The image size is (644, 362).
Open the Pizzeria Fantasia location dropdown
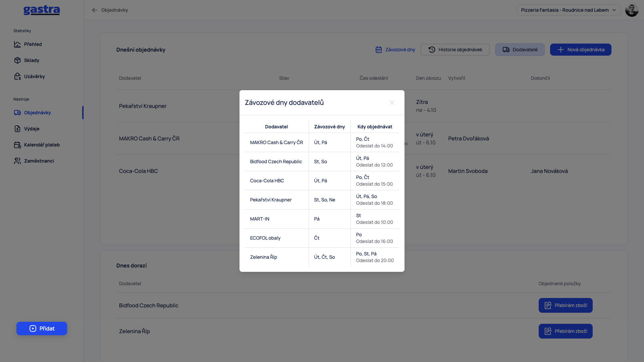[x=569, y=10]
